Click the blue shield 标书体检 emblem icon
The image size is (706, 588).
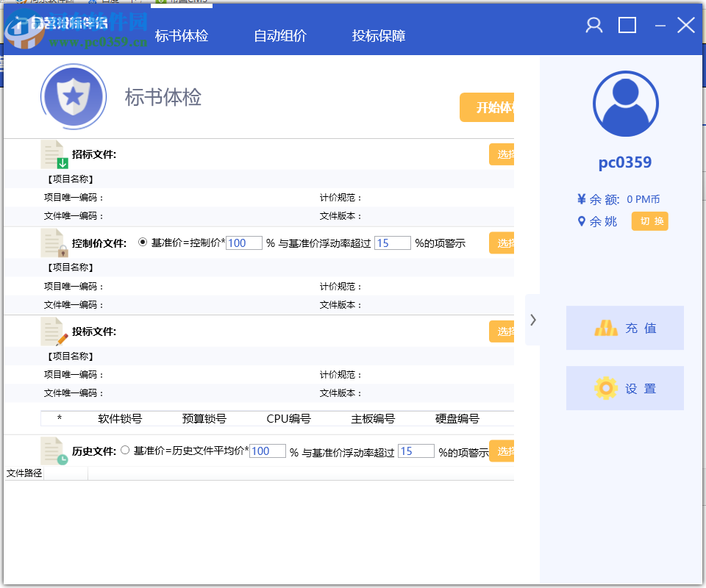click(74, 96)
